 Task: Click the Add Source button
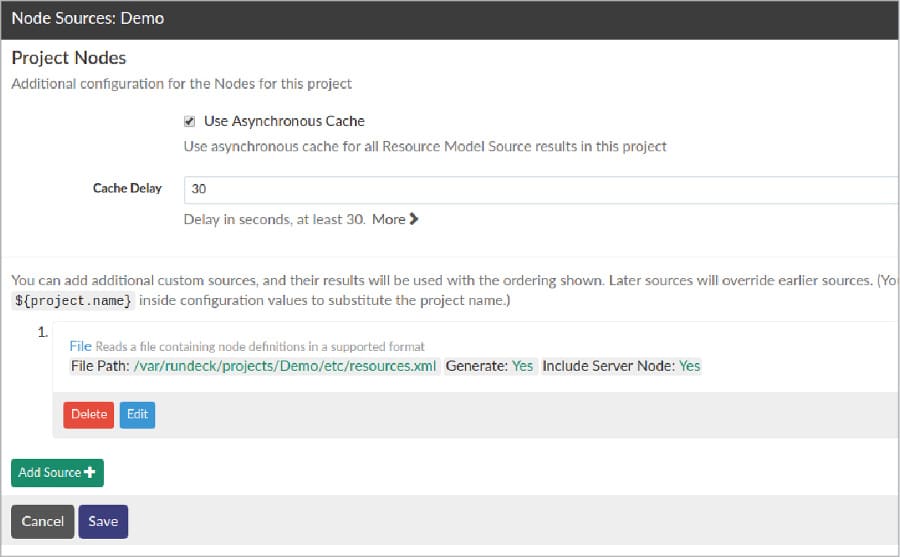pos(57,472)
